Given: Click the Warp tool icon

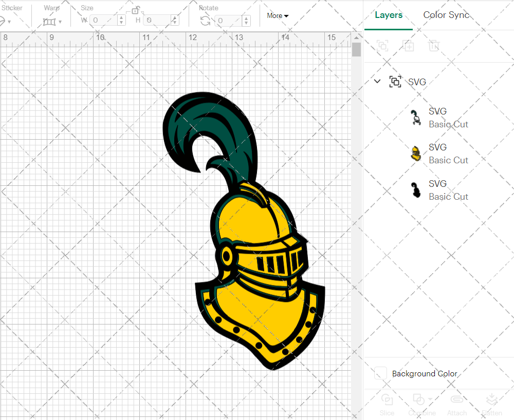Looking at the screenshot, I should [49, 22].
